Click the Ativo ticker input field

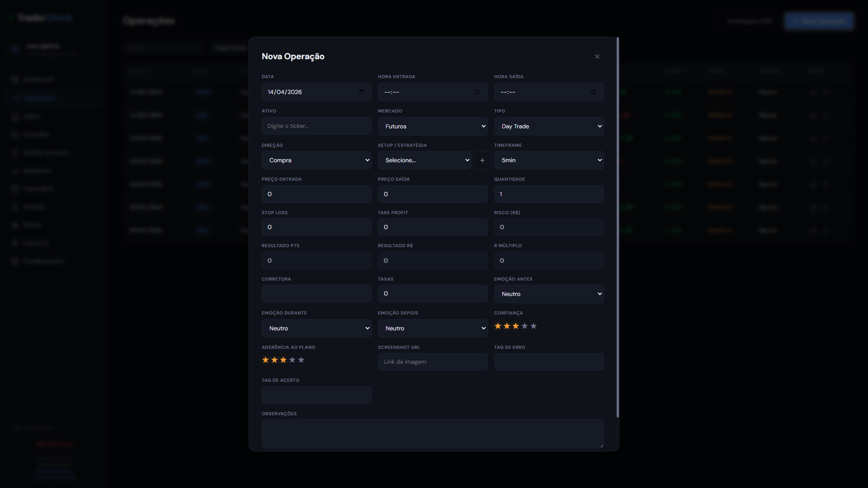(x=316, y=126)
